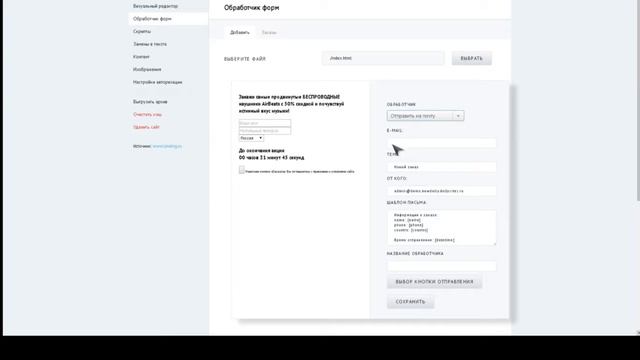The height and width of the screenshot is (360, 640).
Task: Click the bold AirBeats headline text in the preview
Action: 291,104
